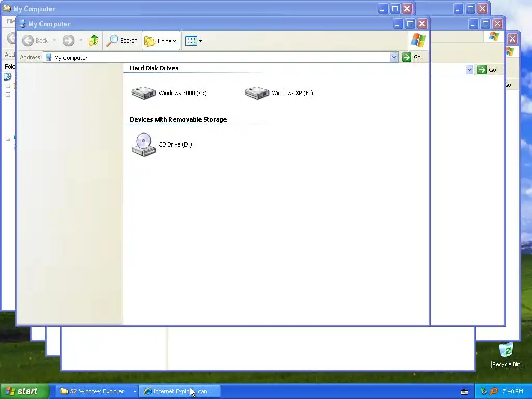Open the Search pane in the front window

pyautogui.click(x=122, y=41)
